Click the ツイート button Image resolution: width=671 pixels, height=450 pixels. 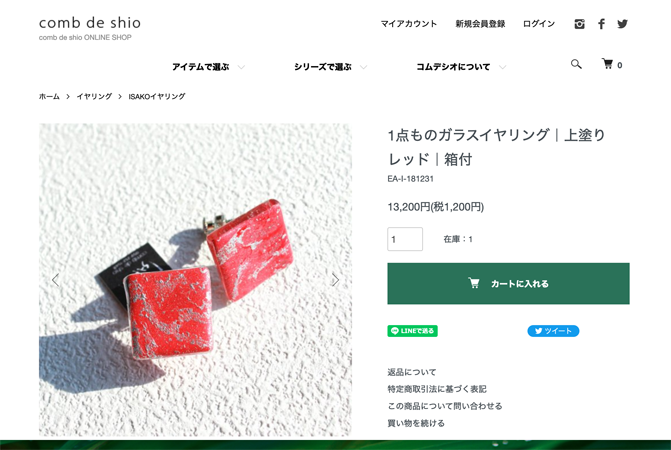pos(553,331)
